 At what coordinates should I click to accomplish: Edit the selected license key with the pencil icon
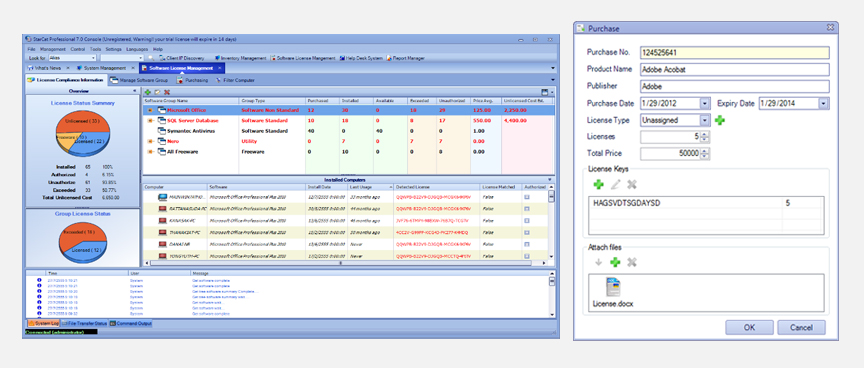[615, 185]
